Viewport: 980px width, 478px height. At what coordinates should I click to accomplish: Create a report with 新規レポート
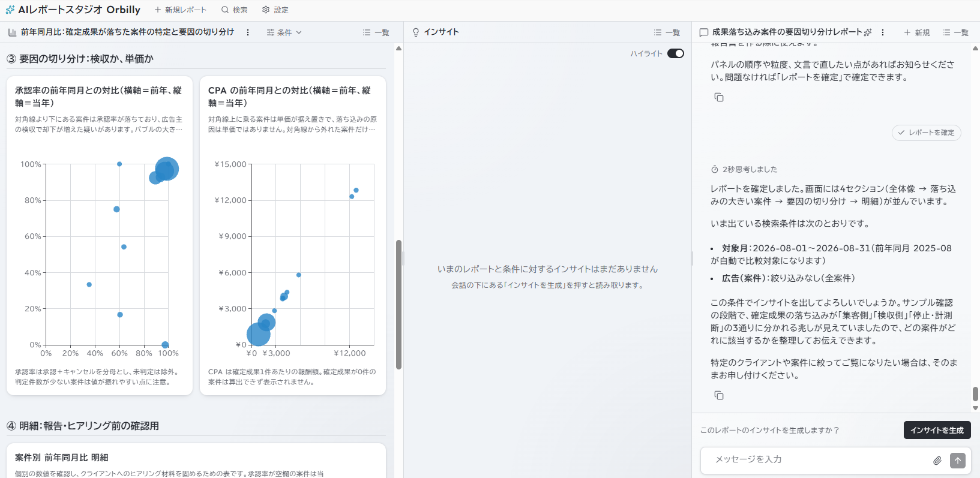click(x=180, y=10)
